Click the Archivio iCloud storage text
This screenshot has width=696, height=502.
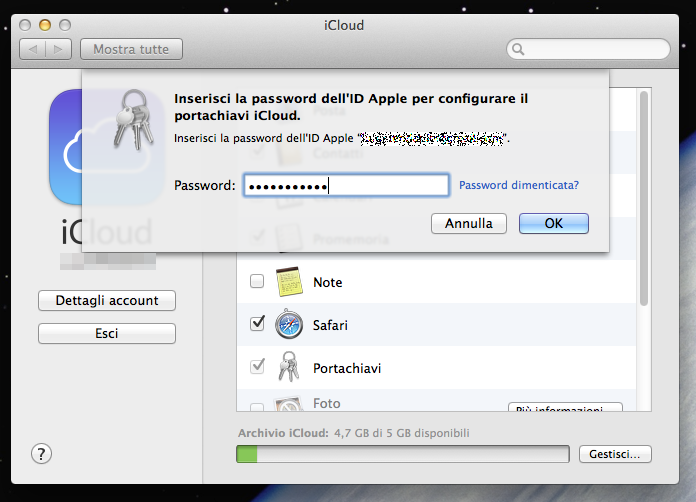354,433
